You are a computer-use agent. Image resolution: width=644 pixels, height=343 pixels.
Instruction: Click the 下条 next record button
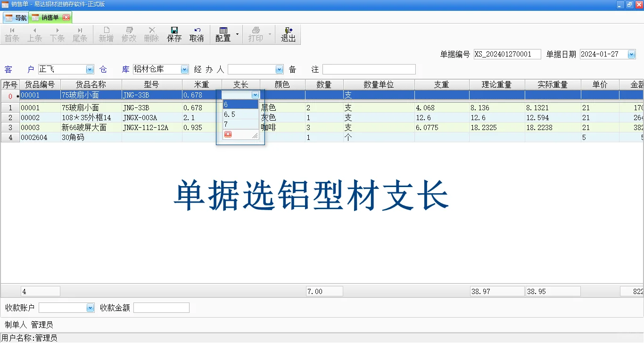click(57, 34)
